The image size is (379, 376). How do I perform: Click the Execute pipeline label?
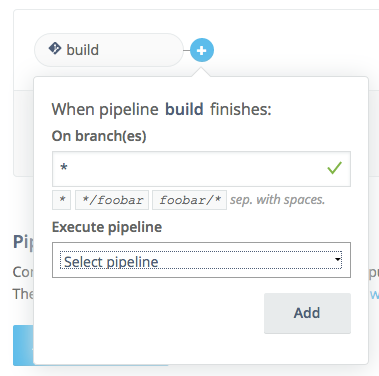pyautogui.click(x=107, y=227)
